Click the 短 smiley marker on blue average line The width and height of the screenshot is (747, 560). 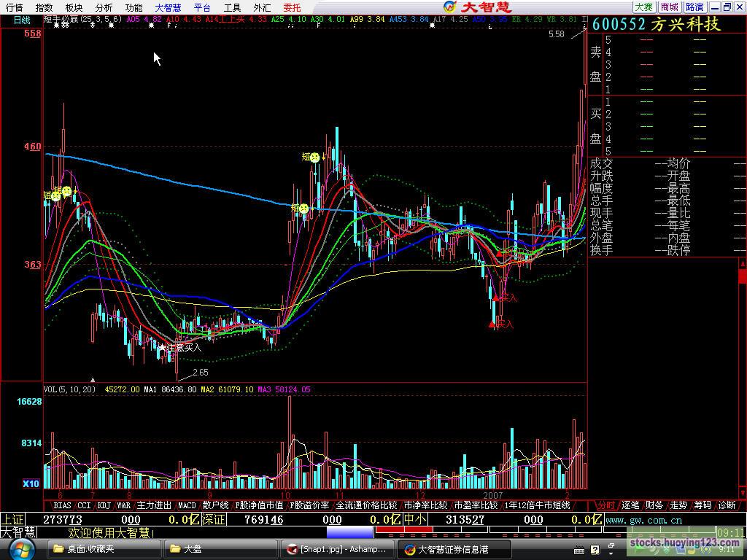(x=304, y=209)
